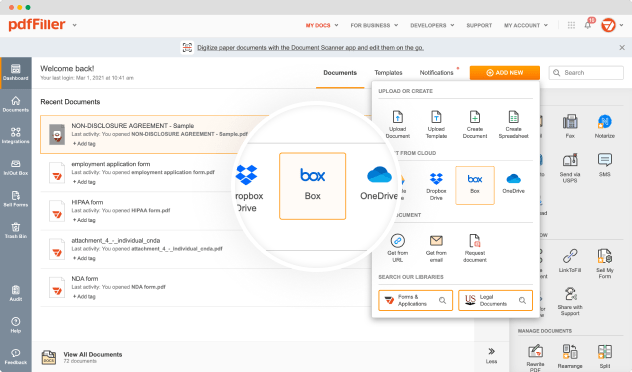The width and height of the screenshot is (632, 372).
Task: Click the ADD NEW button
Action: (x=505, y=73)
